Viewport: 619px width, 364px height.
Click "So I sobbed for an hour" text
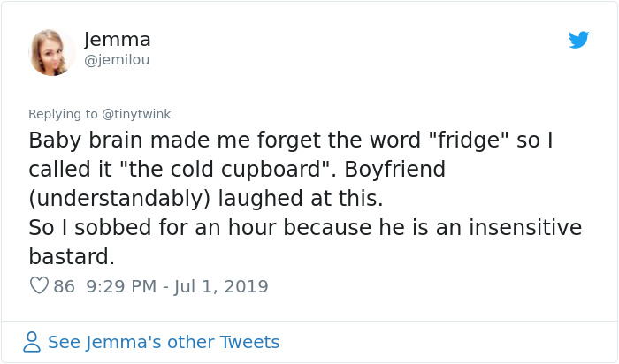pyautogui.click(x=131, y=228)
